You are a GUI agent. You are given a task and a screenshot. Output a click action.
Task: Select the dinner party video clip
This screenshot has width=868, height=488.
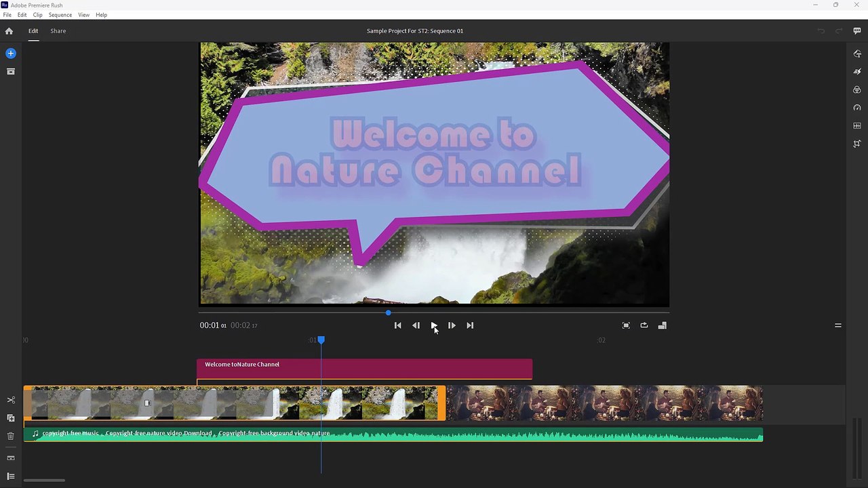point(605,403)
